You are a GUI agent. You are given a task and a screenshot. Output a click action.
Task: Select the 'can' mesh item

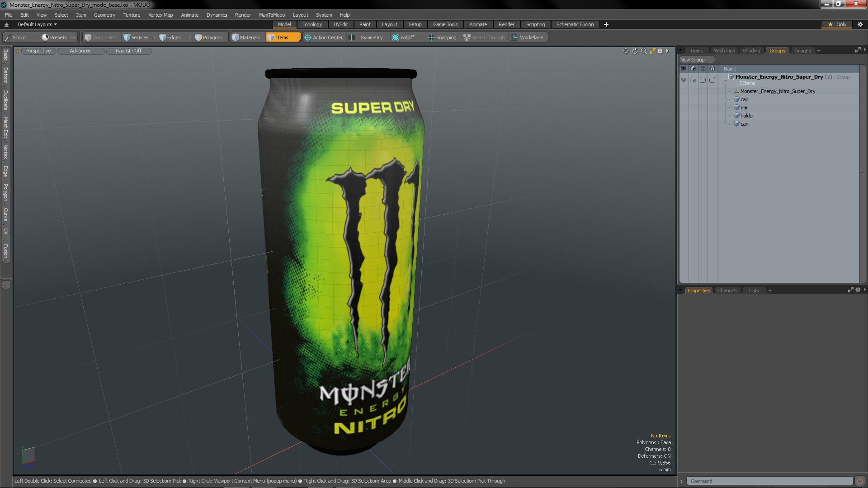coord(744,124)
